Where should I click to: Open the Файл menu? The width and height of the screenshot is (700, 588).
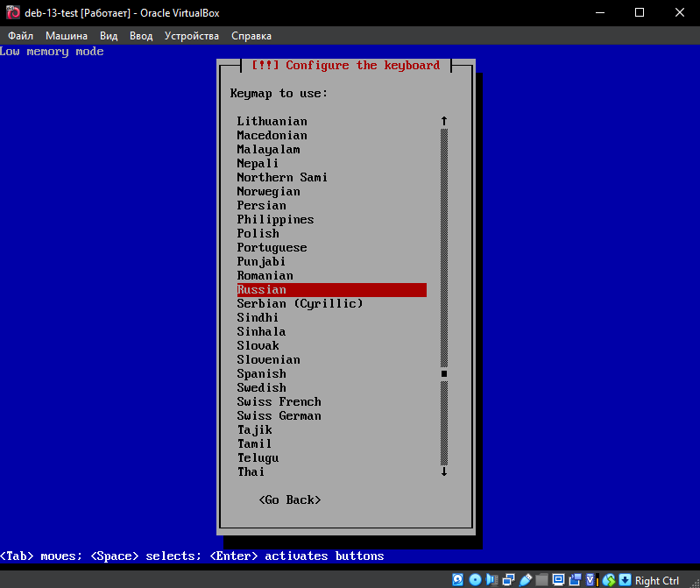[20, 36]
